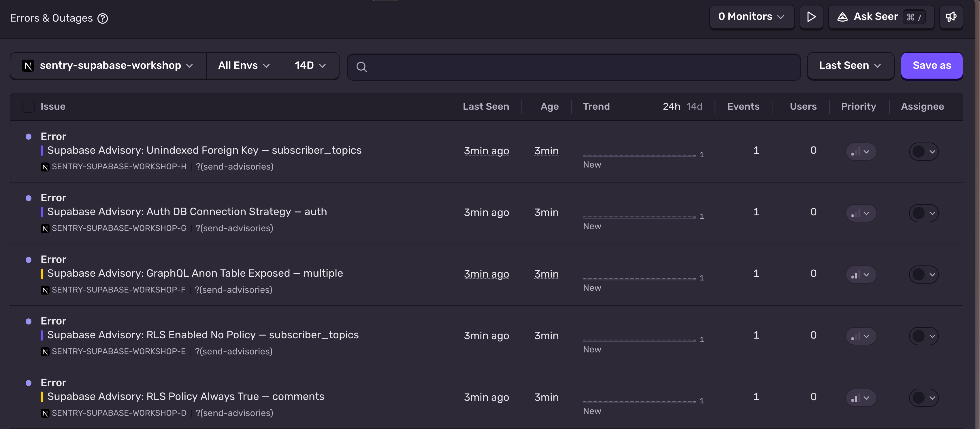
Task: Click trend sparkline for Unindexed Foreign Key issue
Action: (x=639, y=155)
